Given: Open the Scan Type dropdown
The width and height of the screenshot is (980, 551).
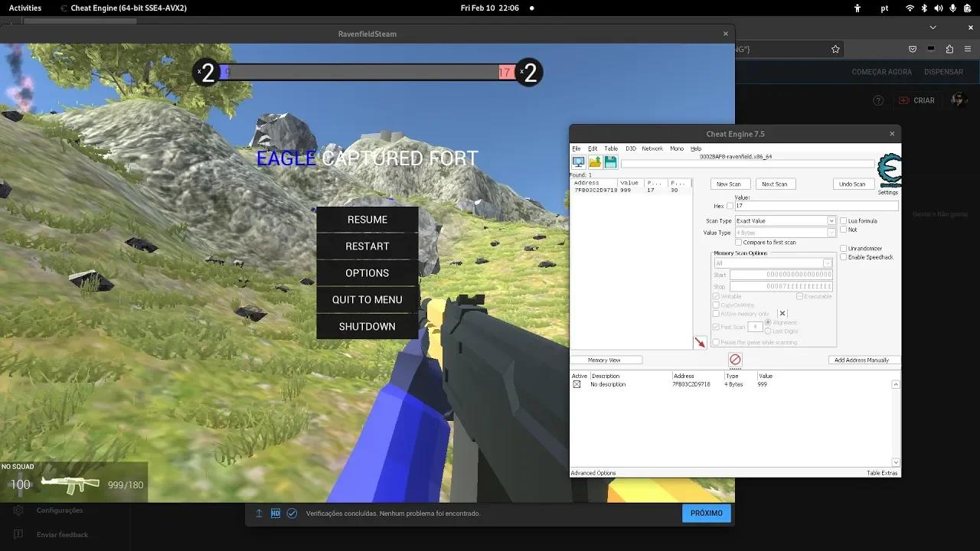Looking at the screenshot, I should tap(831, 220).
